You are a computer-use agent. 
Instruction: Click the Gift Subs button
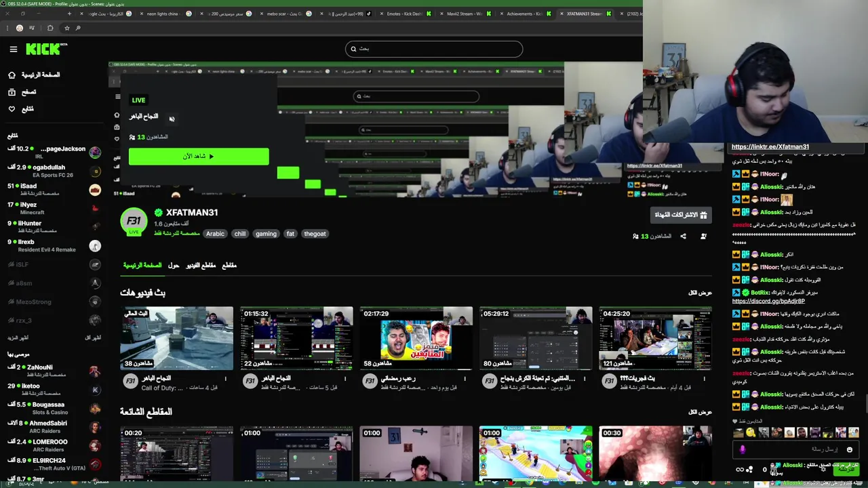681,215
